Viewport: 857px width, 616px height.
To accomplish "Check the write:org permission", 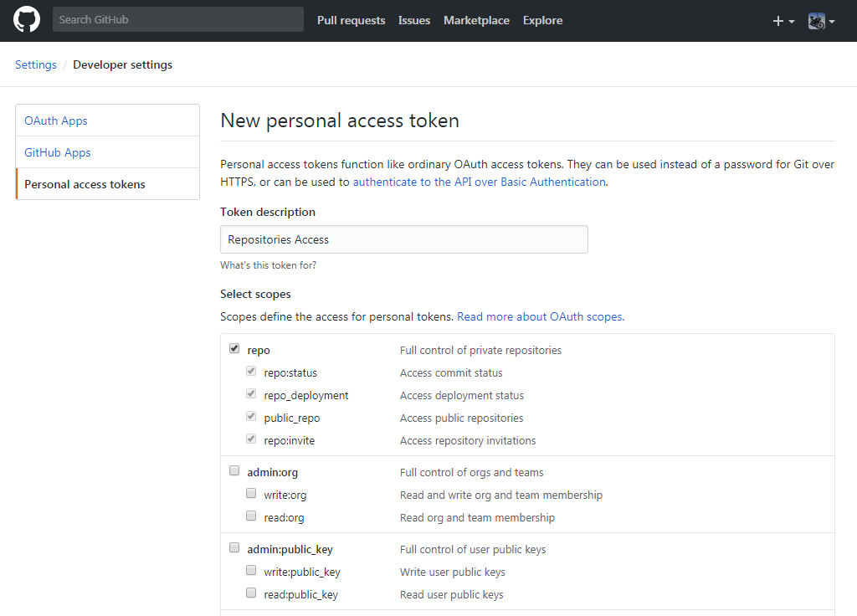I will (251, 492).
